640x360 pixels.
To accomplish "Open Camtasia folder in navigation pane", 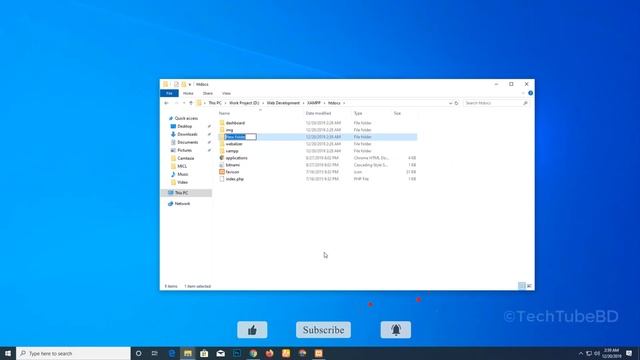I will (x=186, y=158).
